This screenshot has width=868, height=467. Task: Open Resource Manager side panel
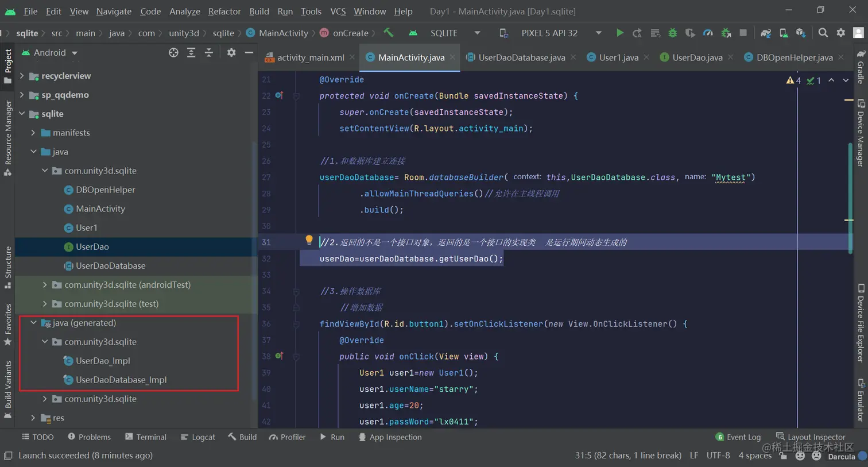[x=8, y=138]
